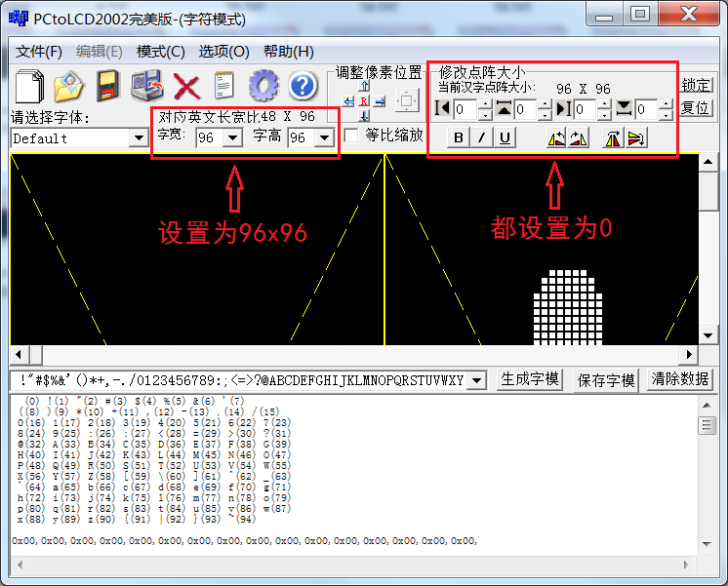Viewport: 728px width, 586px height.
Task: Click the red X delete icon
Action: [186, 86]
